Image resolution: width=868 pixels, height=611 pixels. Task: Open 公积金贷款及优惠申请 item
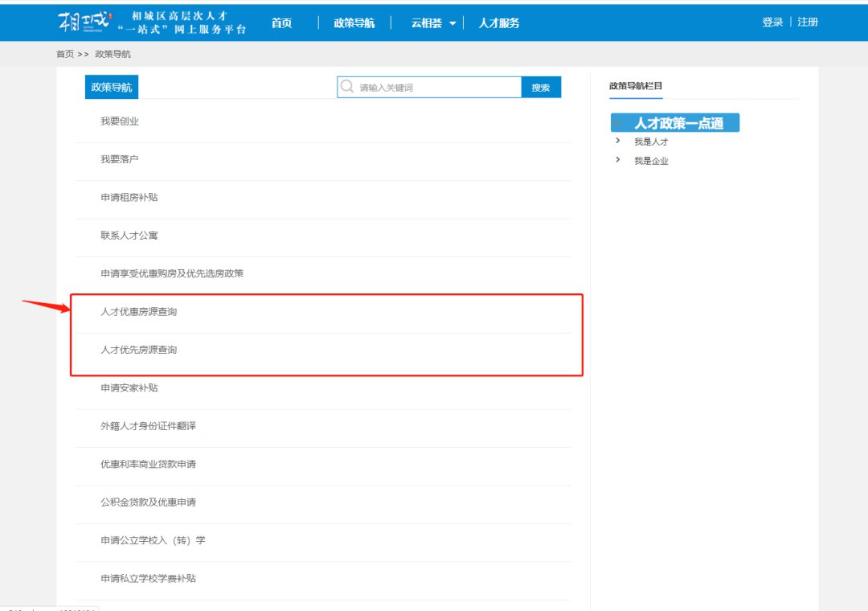point(148,502)
